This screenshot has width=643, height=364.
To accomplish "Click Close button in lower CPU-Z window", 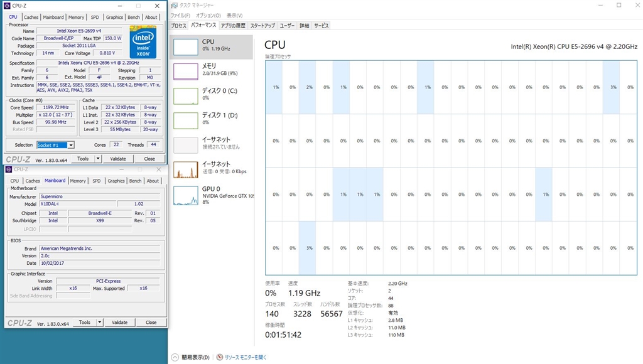I will [151, 323].
